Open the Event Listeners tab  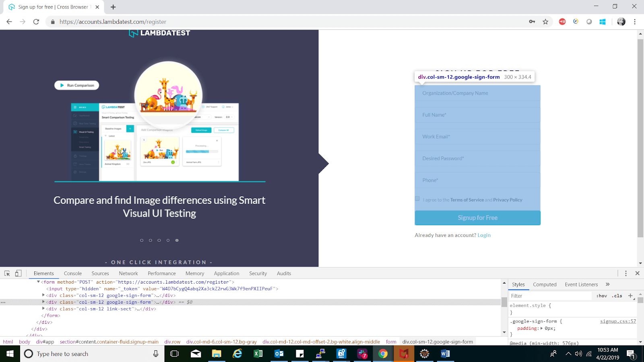581,284
